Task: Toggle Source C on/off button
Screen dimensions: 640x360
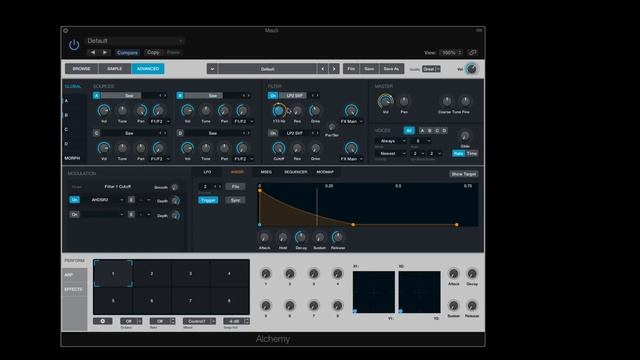Action: coord(97,133)
